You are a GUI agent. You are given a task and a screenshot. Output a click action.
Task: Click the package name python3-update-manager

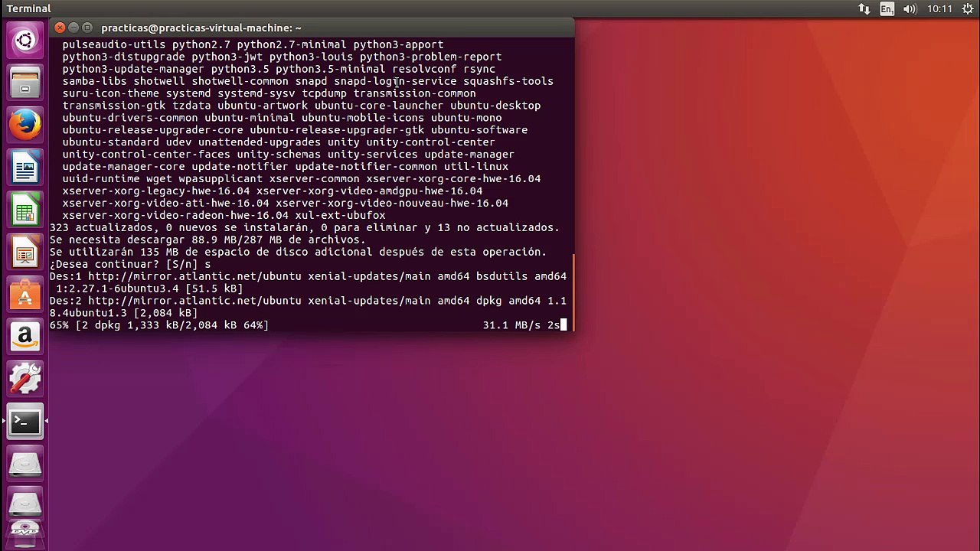pyautogui.click(x=133, y=69)
